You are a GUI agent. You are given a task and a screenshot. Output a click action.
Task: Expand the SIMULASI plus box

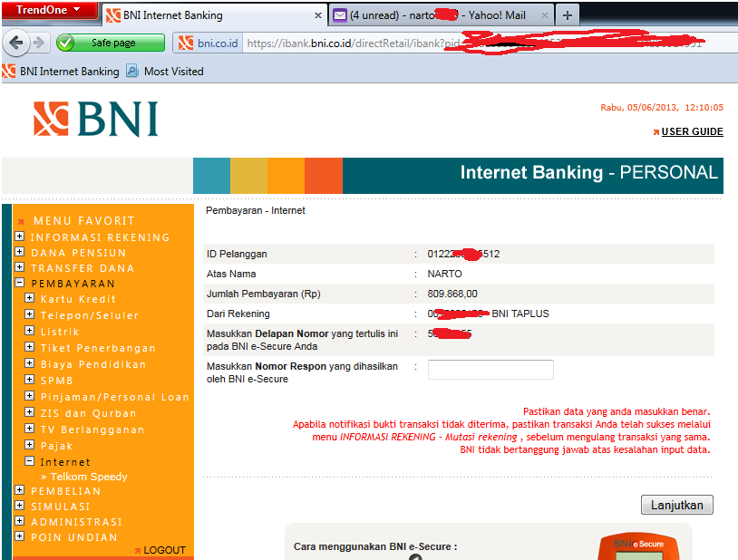[20, 506]
